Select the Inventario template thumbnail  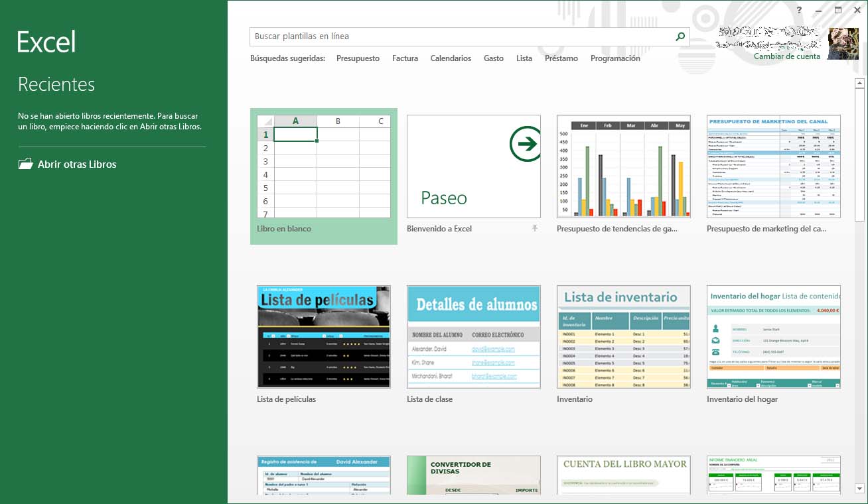[624, 337]
